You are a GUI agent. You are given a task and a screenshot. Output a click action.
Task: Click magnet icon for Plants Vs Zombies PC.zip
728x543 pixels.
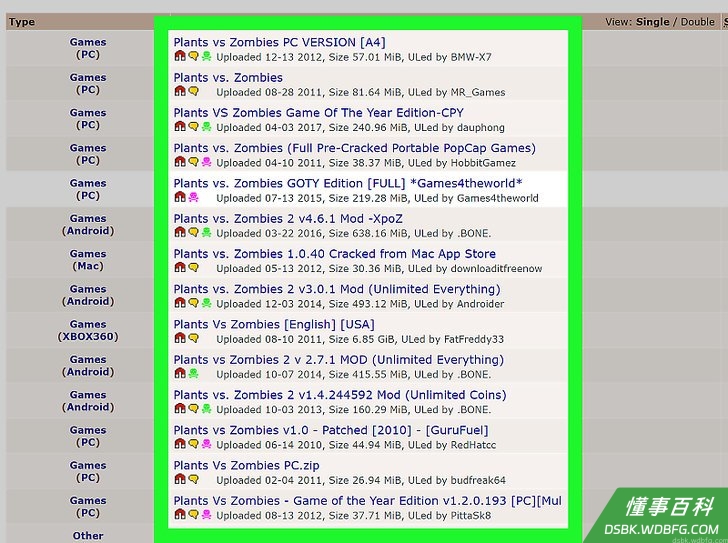180,479
